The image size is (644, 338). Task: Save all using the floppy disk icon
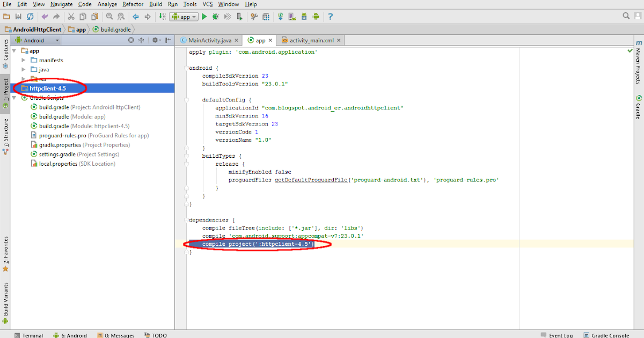pos(19,17)
